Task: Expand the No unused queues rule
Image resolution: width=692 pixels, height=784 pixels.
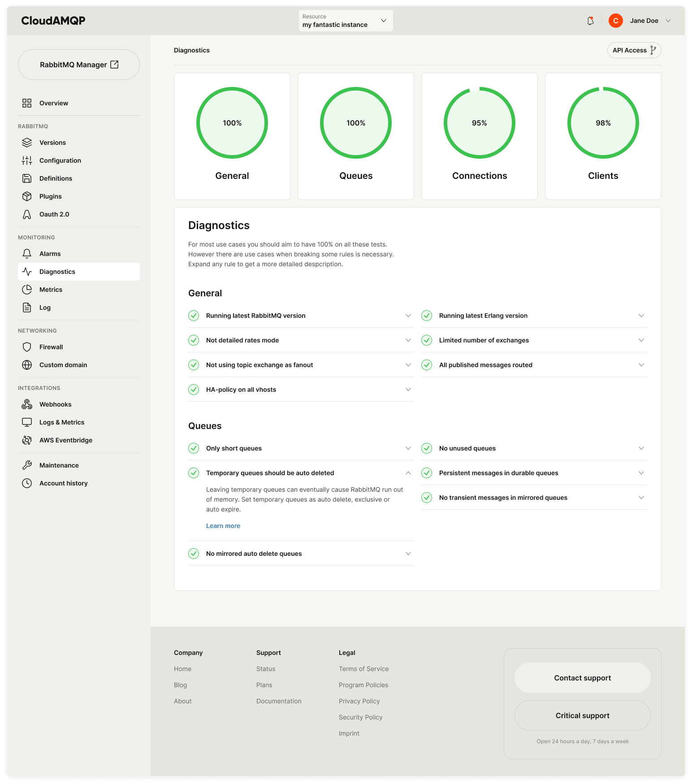Action: click(x=641, y=448)
